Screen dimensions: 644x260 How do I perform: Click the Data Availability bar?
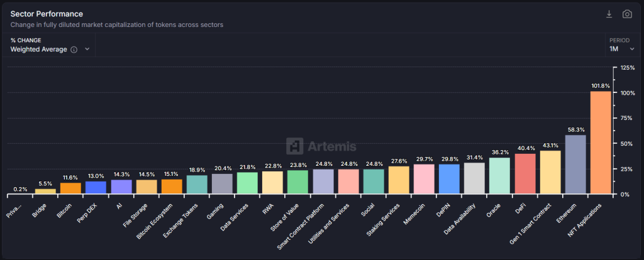pos(474,178)
